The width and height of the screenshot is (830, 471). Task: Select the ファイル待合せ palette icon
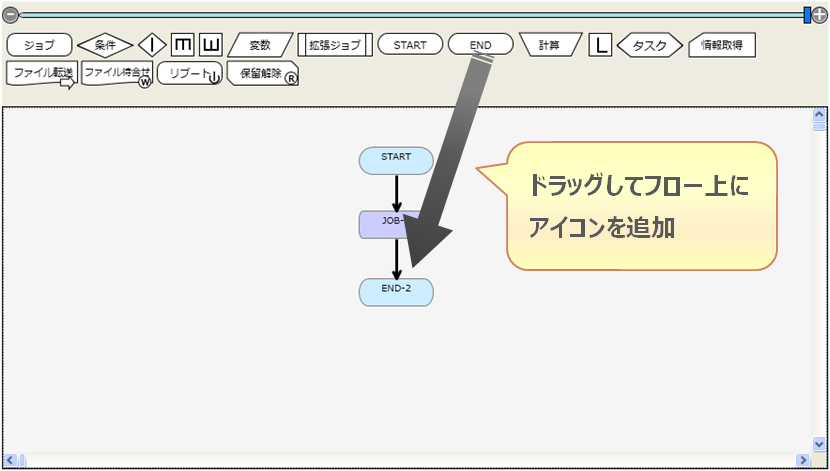(117, 74)
